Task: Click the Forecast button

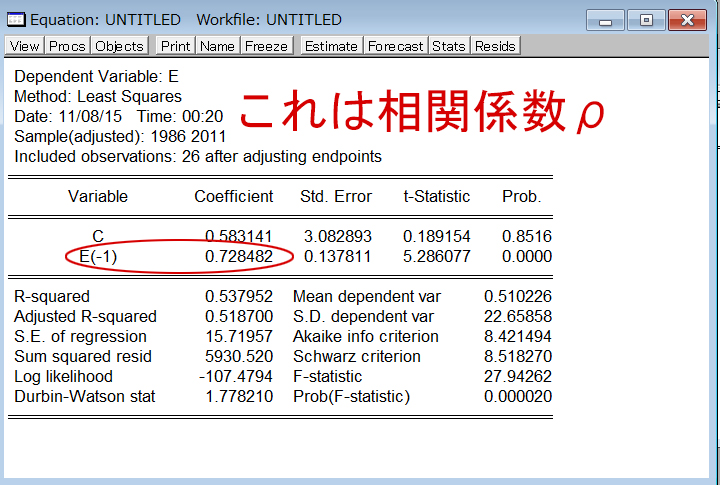Action: 396,46
